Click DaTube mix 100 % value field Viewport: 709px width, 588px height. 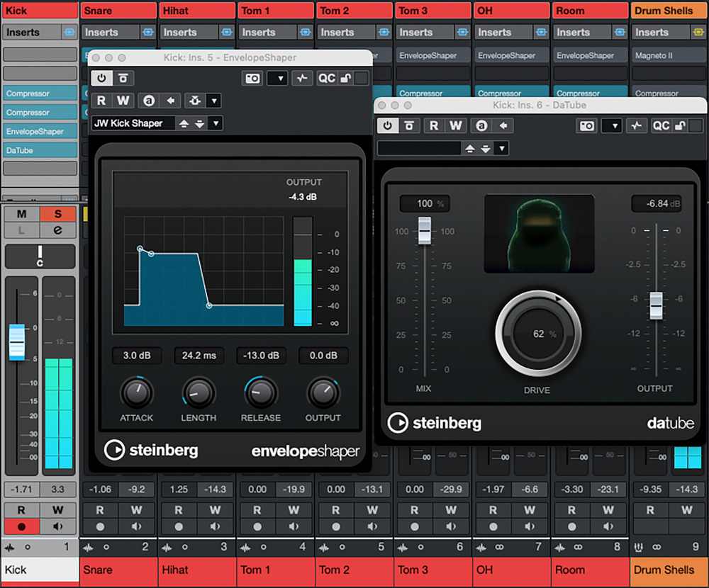point(424,204)
